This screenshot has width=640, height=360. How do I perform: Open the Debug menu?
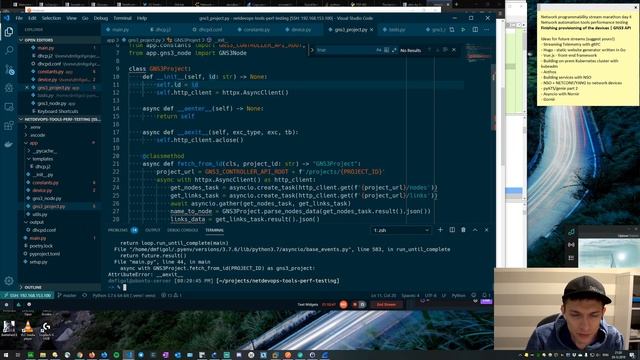coord(101,18)
